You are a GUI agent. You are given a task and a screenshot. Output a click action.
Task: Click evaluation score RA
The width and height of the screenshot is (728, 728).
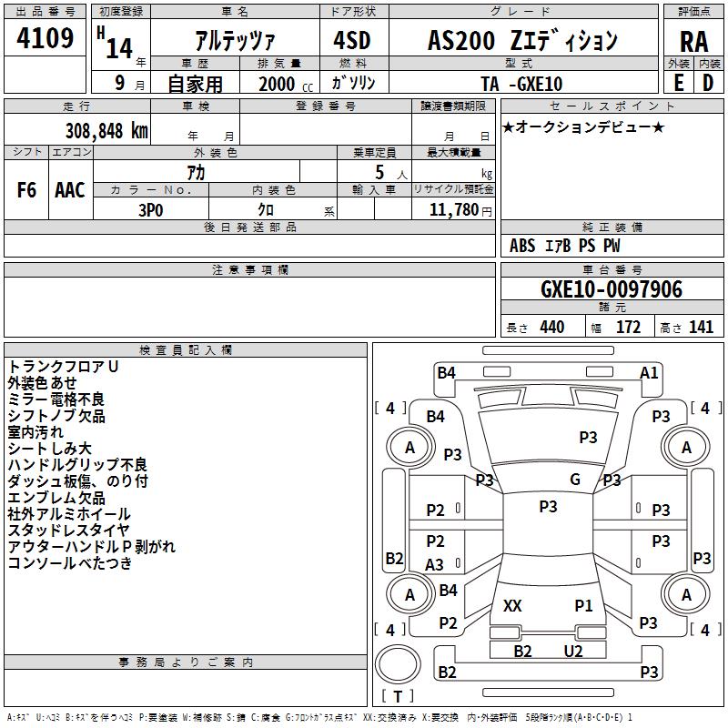694,42
